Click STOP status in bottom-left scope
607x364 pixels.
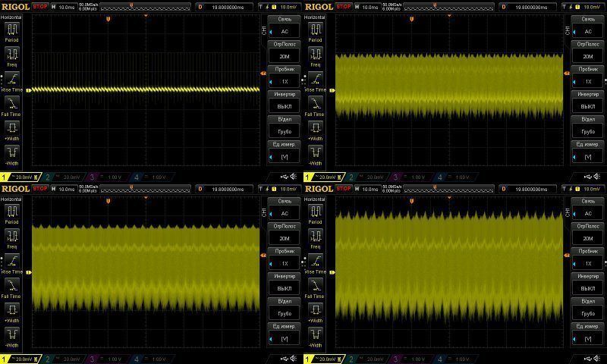click(40, 188)
